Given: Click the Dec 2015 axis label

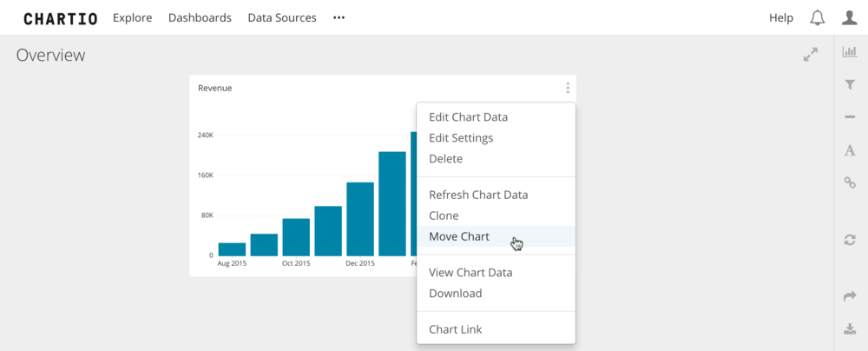Looking at the screenshot, I should tap(360, 263).
